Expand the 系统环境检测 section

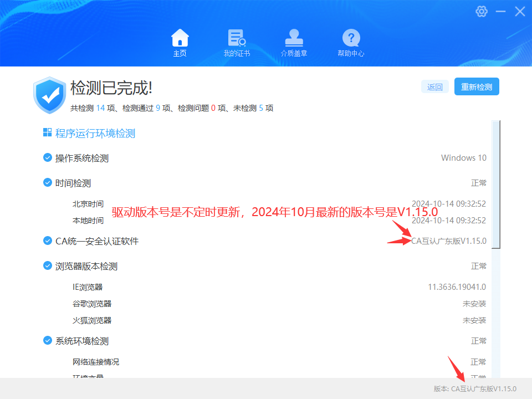81,341
